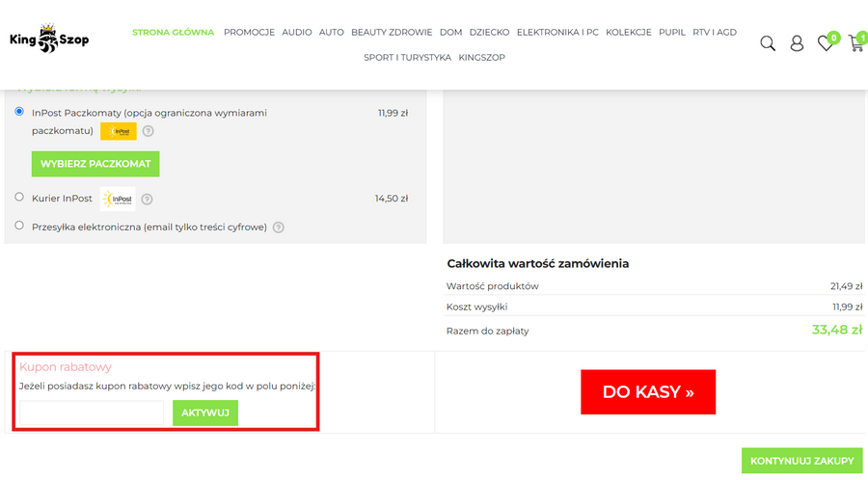Click help icon beside Przesyłka elektroniczna
868x480 pixels.
tap(278, 227)
